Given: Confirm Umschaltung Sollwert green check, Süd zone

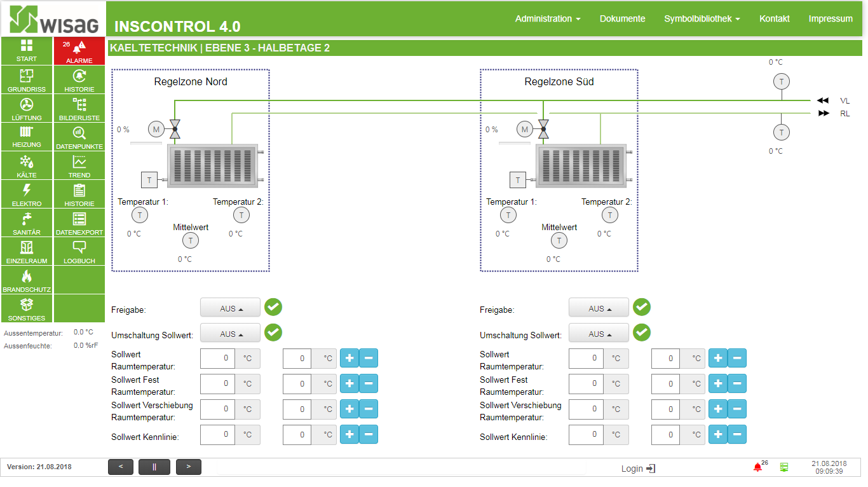Looking at the screenshot, I should (642, 333).
